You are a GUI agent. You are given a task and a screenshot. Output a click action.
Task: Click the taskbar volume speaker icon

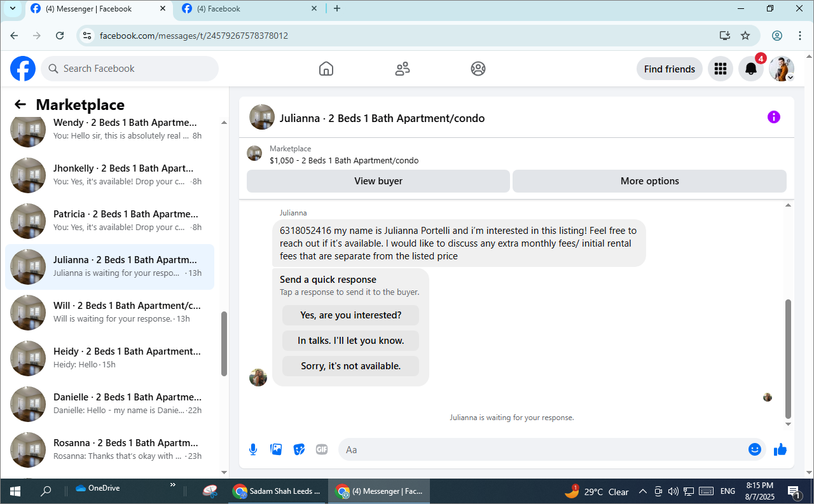[673, 491]
